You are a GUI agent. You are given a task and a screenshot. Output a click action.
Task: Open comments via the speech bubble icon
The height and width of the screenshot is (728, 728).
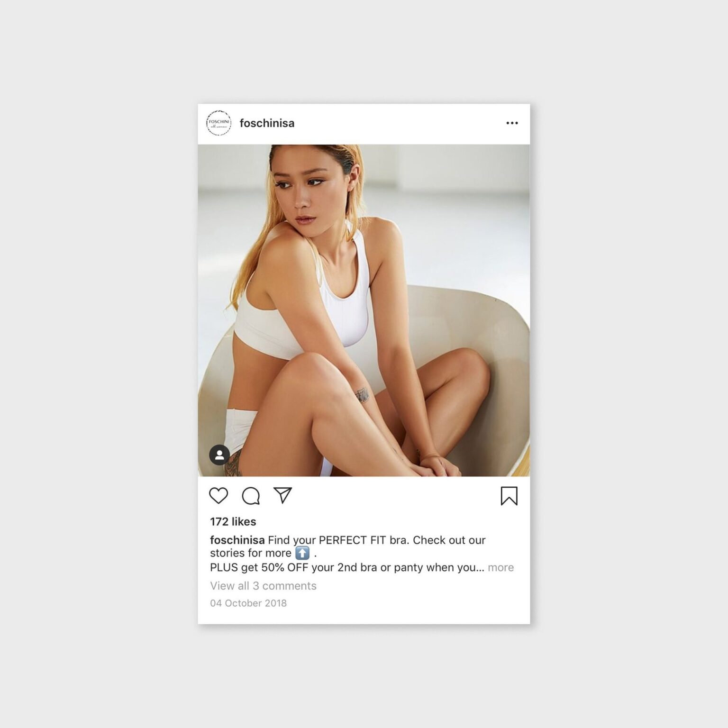[251, 496]
